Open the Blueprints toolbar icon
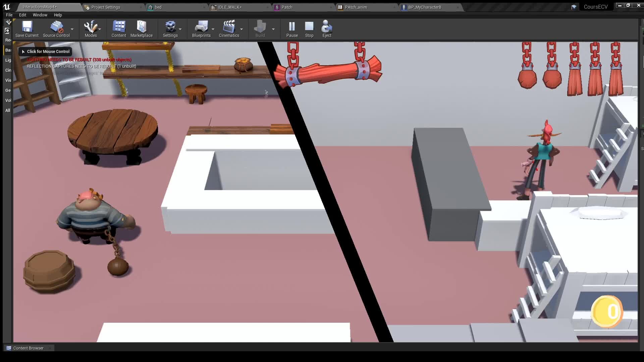644x362 pixels. [x=201, y=27]
